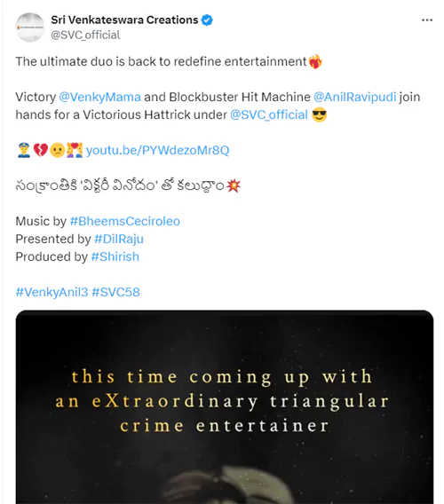Click the blue verified badge

coord(207,20)
